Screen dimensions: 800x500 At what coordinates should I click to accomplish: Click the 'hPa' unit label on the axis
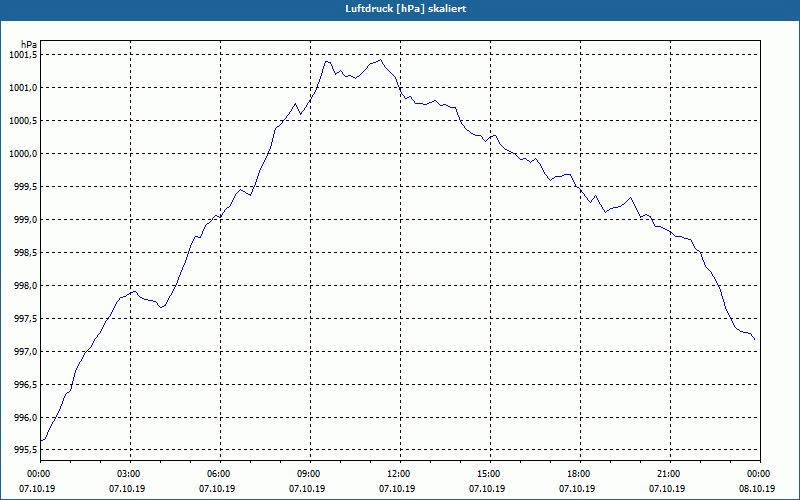29,45
